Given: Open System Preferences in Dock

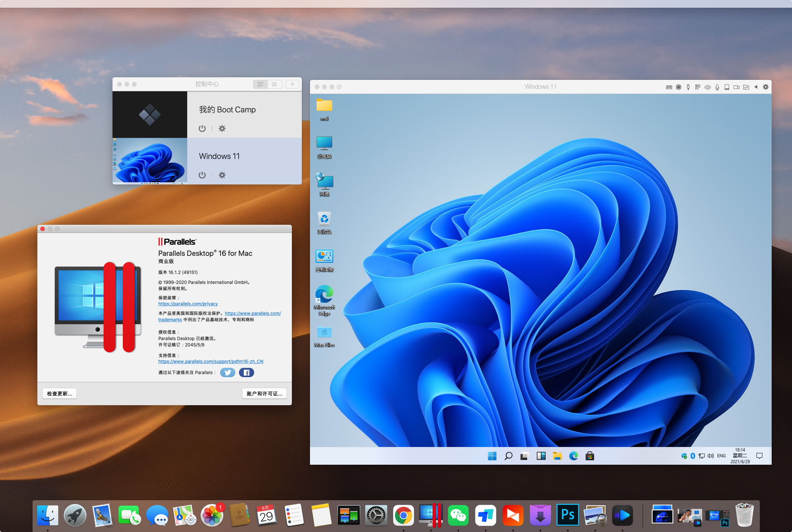Looking at the screenshot, I should coord(376,515).
